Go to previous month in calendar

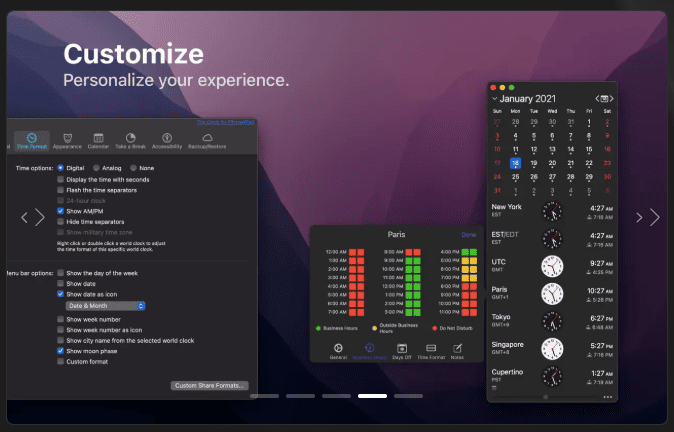click(597, 99)
